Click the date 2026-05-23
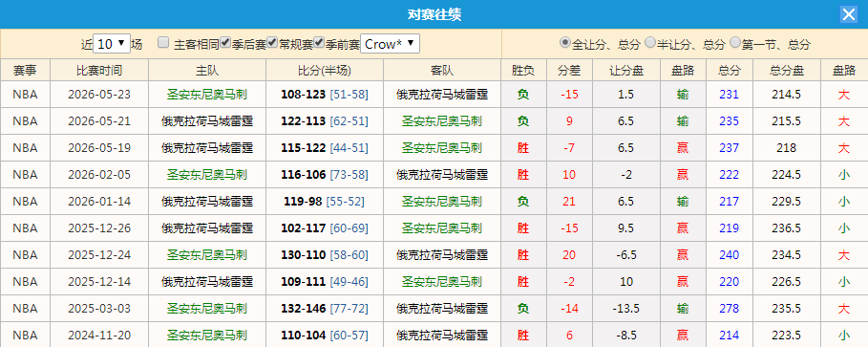This screenshot has width=868, height=347. pyautogui.click(x=99, y=95)
